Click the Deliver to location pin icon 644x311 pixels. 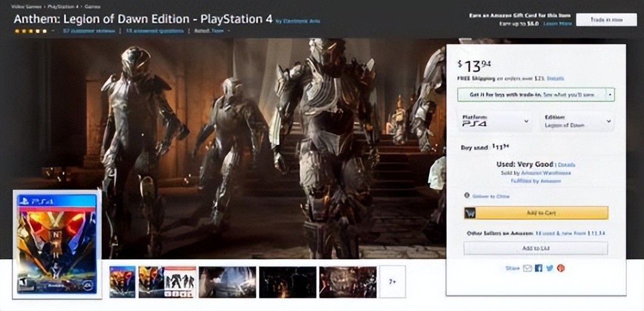pyautogui.click(x=466, y=195)
